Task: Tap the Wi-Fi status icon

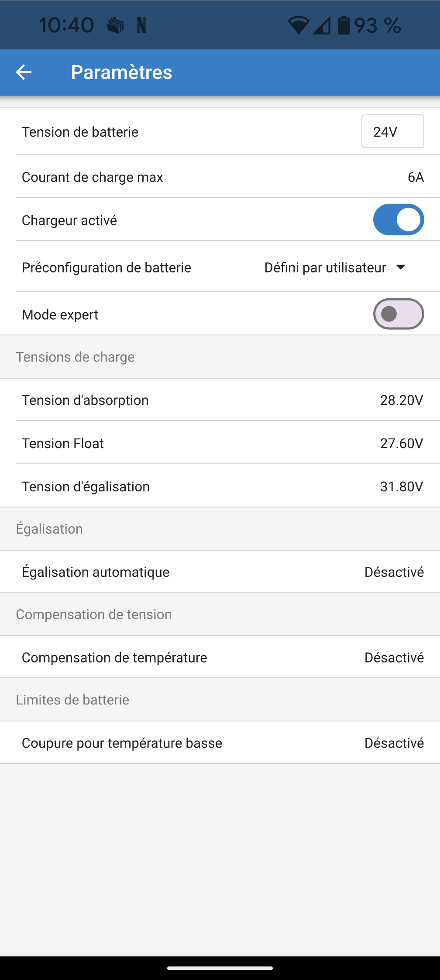Action: 298,25
